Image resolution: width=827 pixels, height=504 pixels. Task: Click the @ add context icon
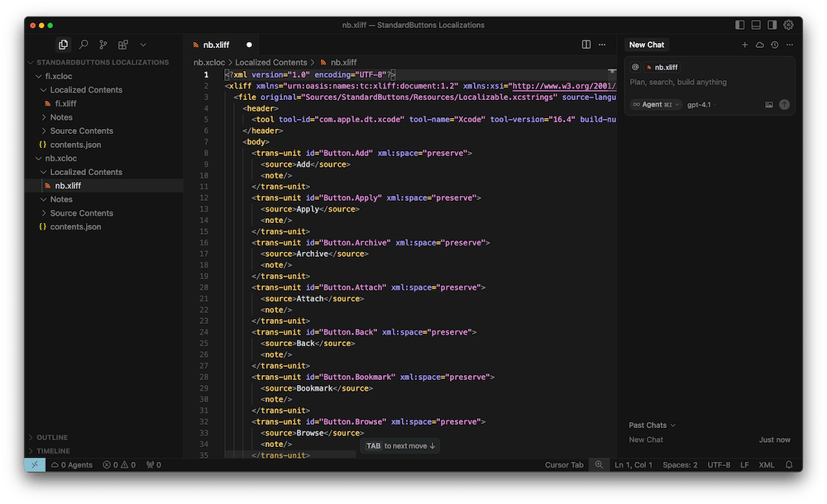coord(635,67)
